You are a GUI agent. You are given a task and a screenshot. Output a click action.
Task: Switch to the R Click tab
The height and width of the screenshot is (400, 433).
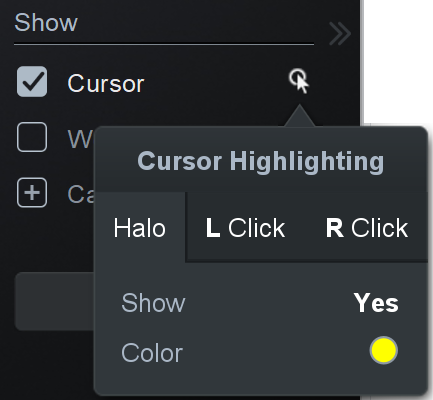pyautogui.click(x=367, y=228)
